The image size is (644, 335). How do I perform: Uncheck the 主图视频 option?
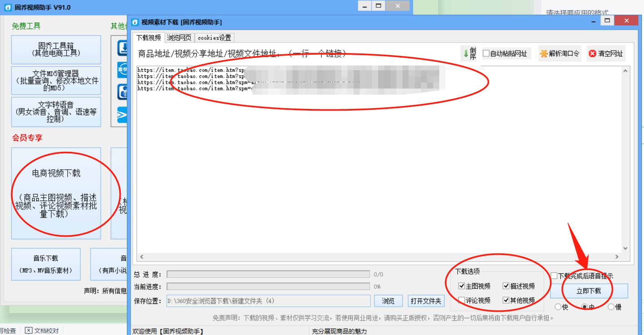coord(462,286)
